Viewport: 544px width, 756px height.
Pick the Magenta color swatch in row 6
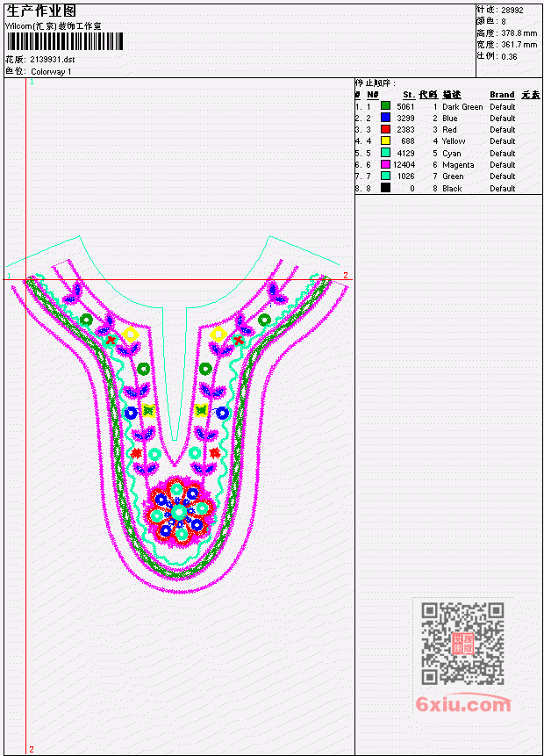click(385, 164)
